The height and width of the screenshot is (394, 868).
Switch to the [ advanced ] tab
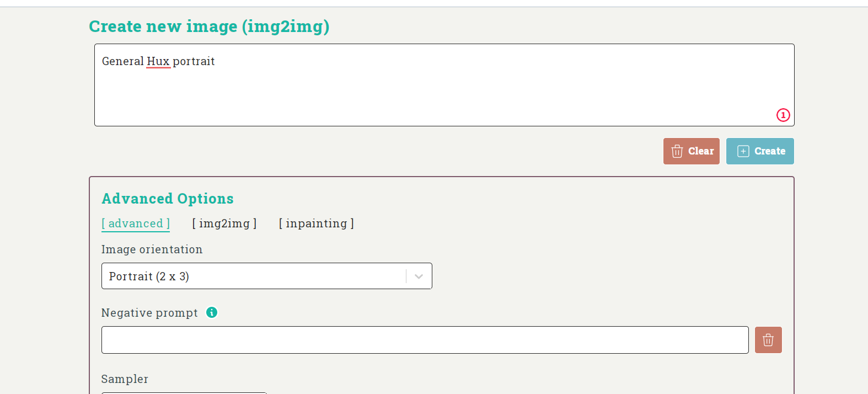(x=136, y=223)
